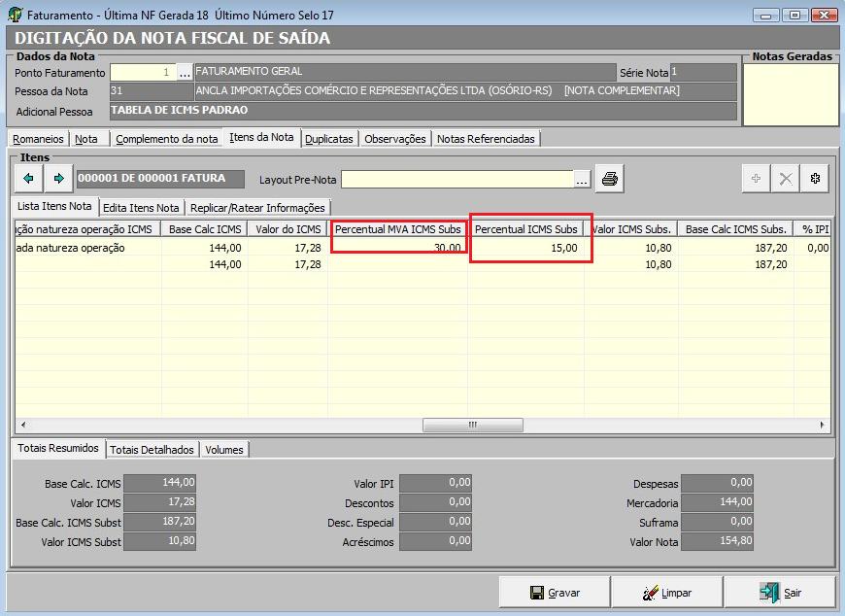
Task: Select the Edita Itens Nota tab
Action: point(141,207)
